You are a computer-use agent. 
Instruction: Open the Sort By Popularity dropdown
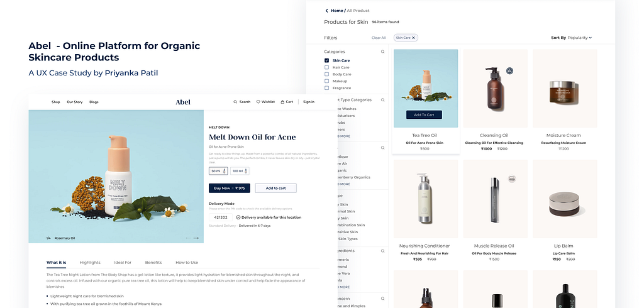[x=571, y=38]
